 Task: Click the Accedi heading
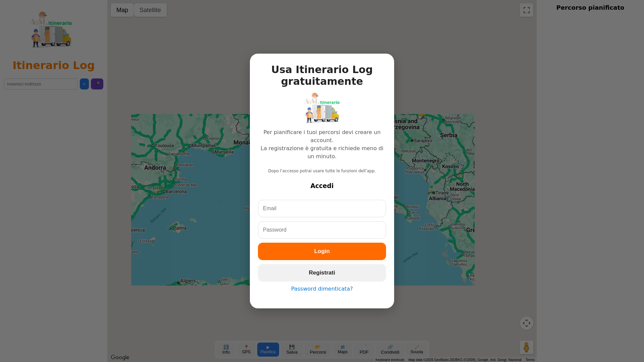(322, 186)
